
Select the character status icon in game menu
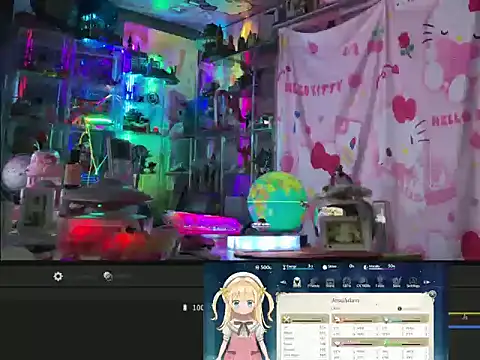pos(297,282)
